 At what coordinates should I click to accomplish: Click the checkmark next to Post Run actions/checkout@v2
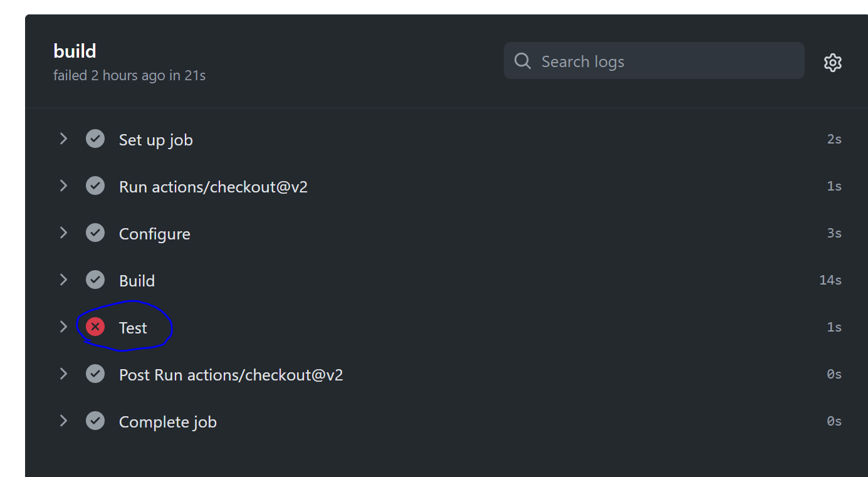point(95,374)
